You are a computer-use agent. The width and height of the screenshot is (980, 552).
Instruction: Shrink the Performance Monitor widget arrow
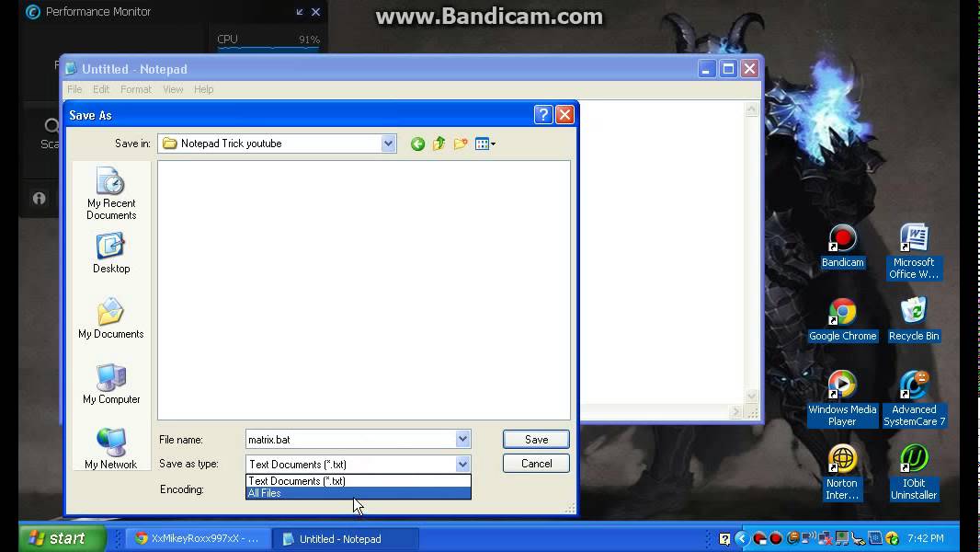point(300,12)
